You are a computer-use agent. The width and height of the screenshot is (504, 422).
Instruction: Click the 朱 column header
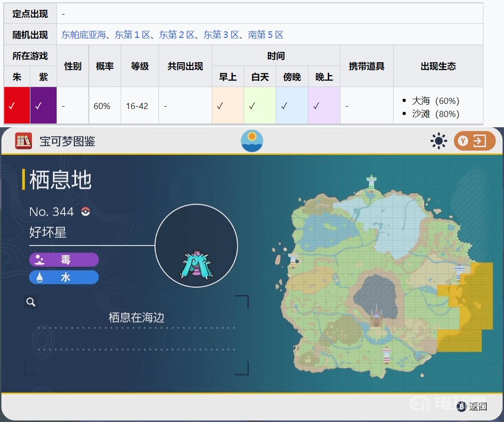(17, 77)
